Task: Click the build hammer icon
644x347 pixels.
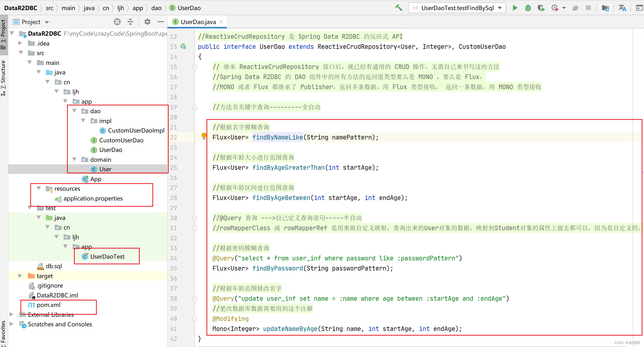Action: [398, 8]
